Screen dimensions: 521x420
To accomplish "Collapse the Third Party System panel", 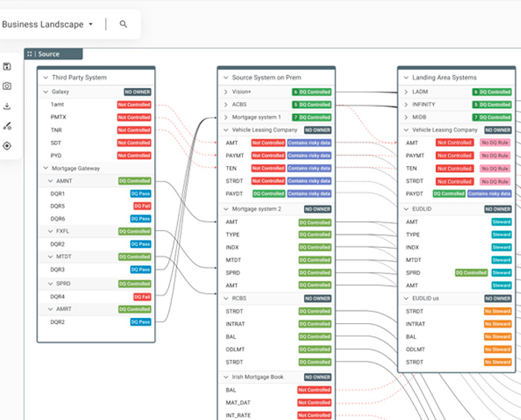I will pyautogui.click(x=45, y=77).
